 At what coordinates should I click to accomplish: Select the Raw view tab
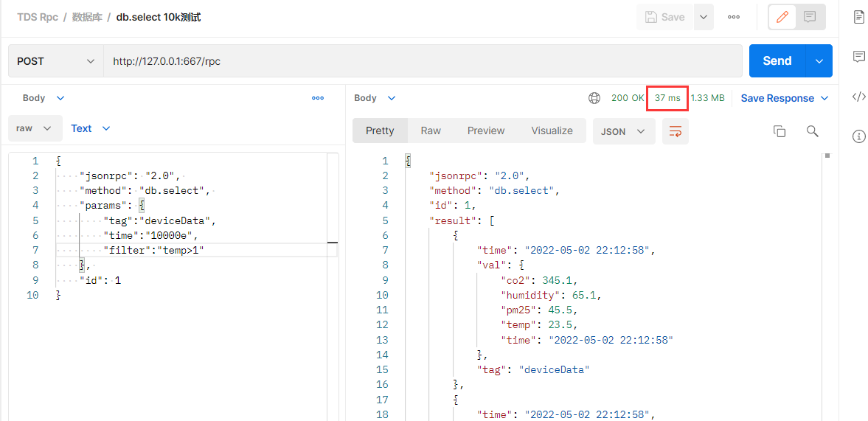(431, 131)
